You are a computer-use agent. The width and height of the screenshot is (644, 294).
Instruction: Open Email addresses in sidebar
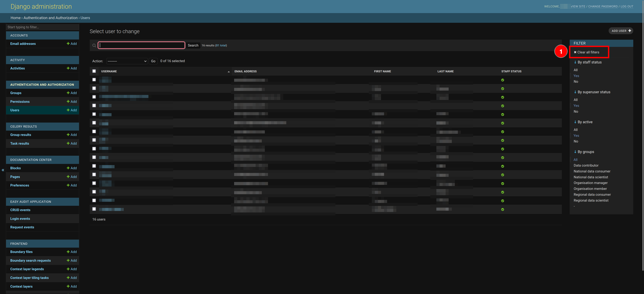23,44
